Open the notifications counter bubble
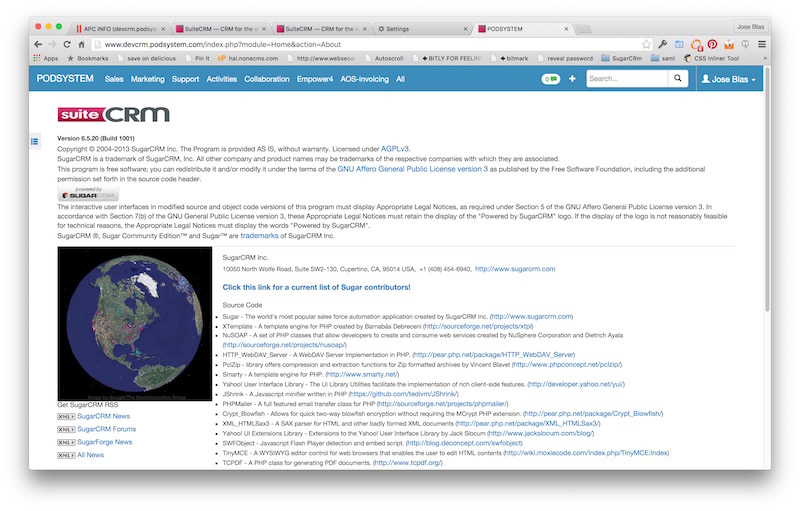The height and width of the screenshot is (511, 800). pos(551,79)
